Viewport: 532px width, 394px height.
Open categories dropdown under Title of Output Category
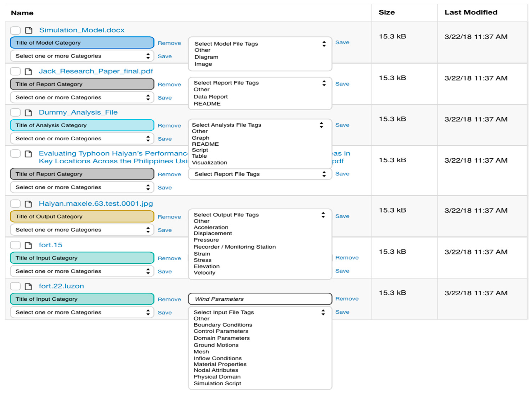click(82, 230)
